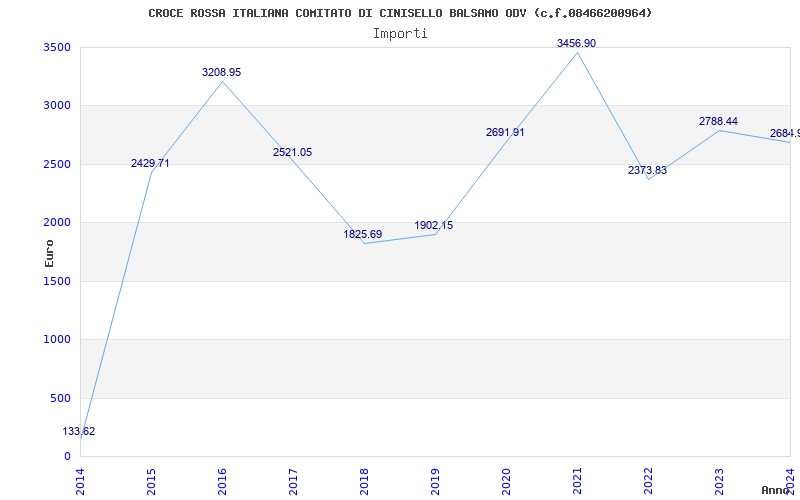This screenshot has height=500, width=800.
Task: Click the y-axis value 3500
Action: 58,47
